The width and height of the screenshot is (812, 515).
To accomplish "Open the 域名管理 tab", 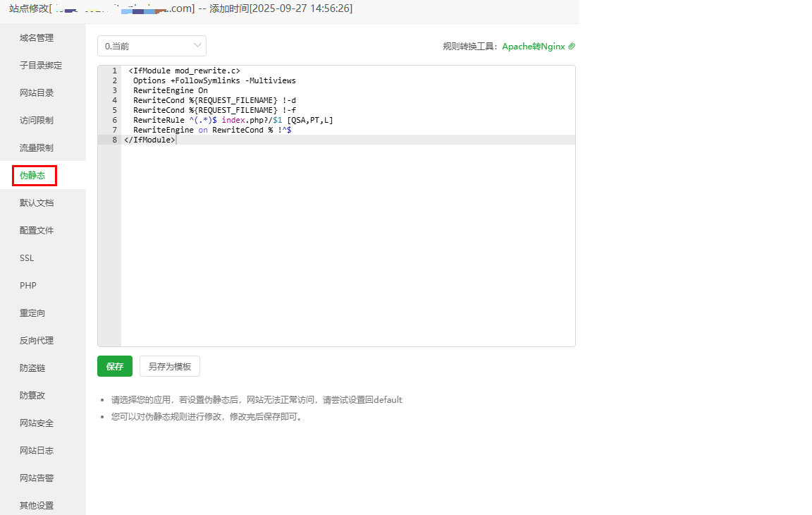I will [37, 38].
